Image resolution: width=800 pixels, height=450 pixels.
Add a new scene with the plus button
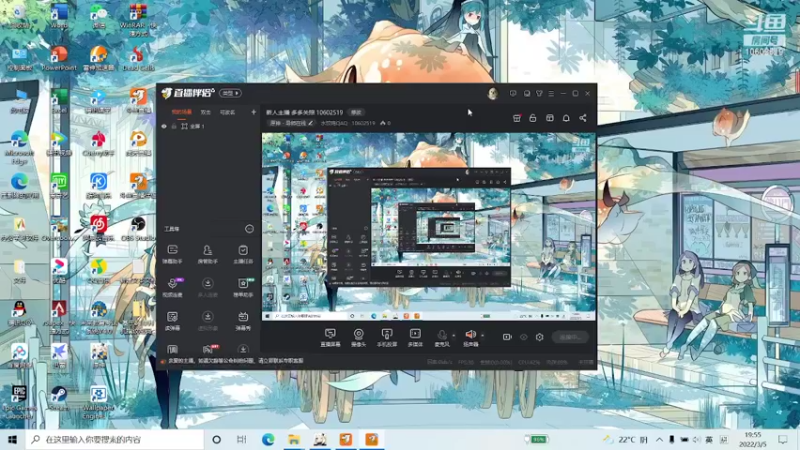coord(253,112)
